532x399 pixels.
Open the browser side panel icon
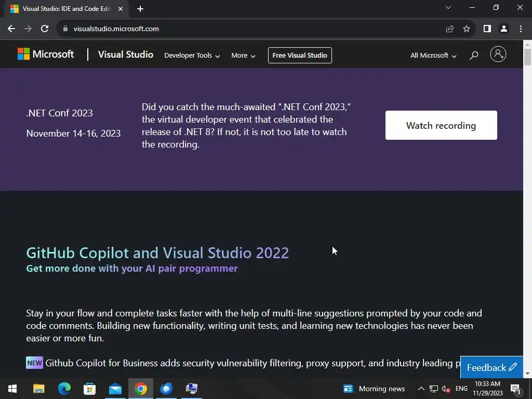(487, 29)
